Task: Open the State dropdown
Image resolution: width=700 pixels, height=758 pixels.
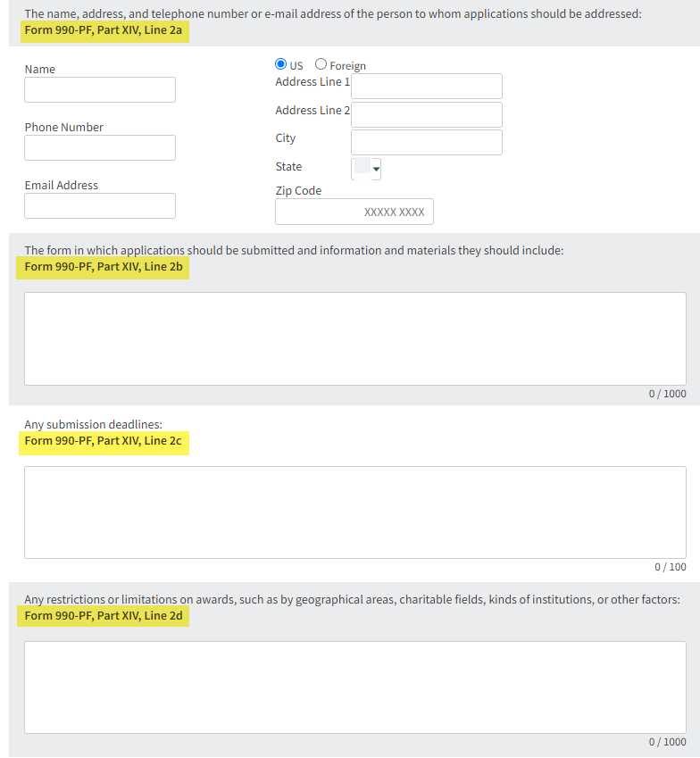Action: [367, 168]
